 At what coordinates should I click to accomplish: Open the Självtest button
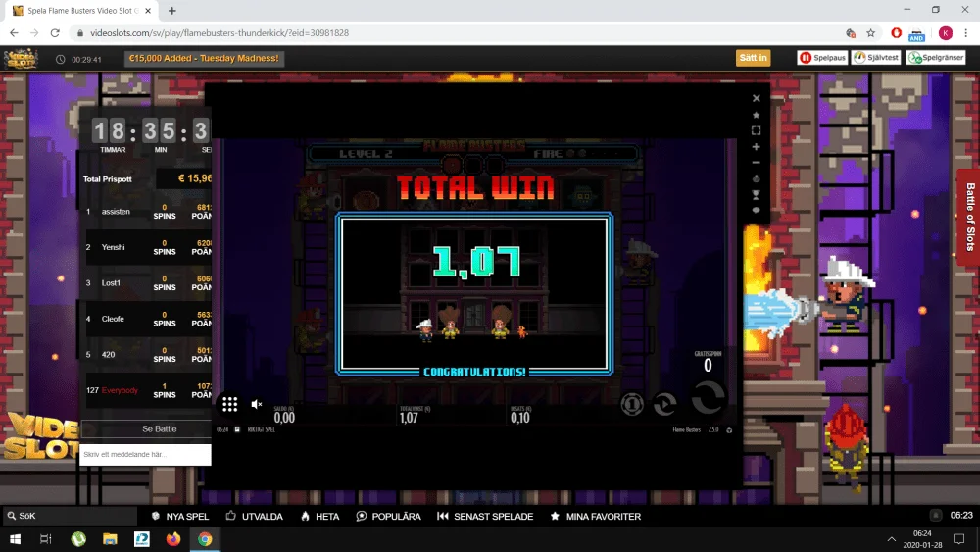(x=876, y=58)
